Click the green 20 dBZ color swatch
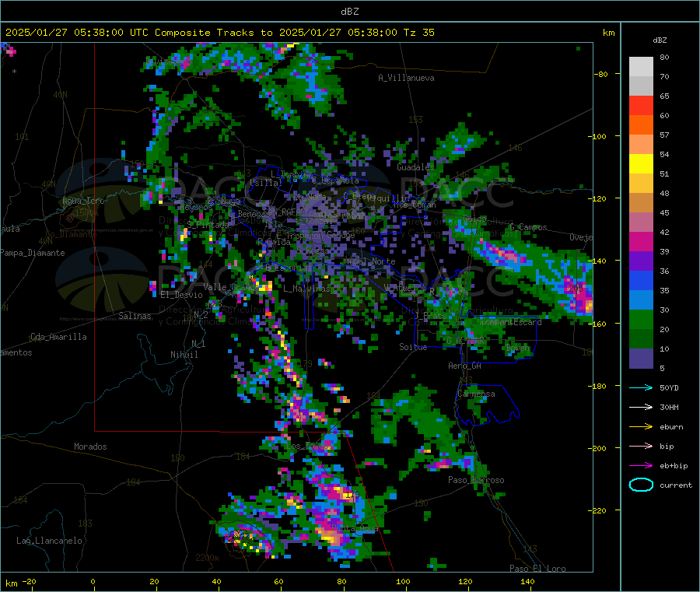 click(641, 319)
